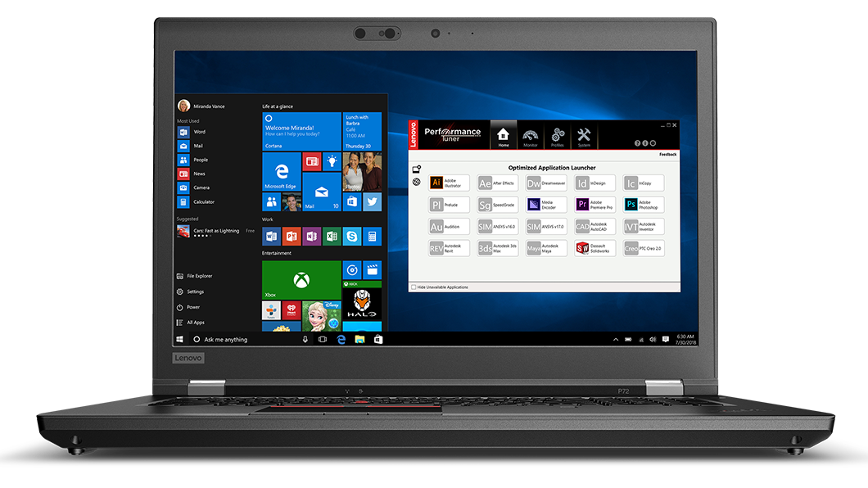
Task: Open Adobe Premiere Pro launcher tile
Action: tap(594, 205)
